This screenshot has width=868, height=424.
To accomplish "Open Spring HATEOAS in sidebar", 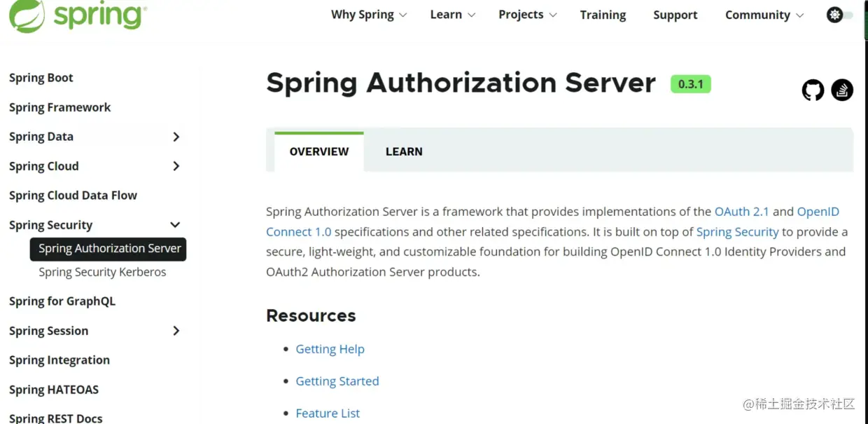I will (54, 390).
